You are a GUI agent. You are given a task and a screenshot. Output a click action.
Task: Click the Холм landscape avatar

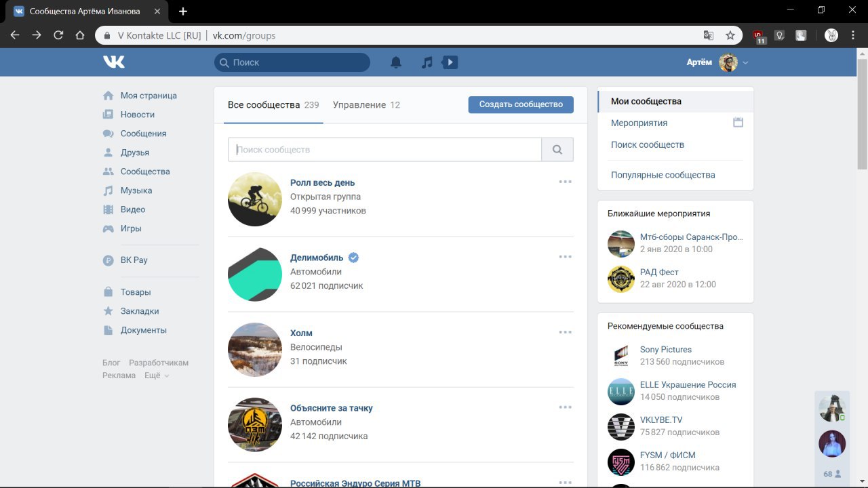point(254,349)
